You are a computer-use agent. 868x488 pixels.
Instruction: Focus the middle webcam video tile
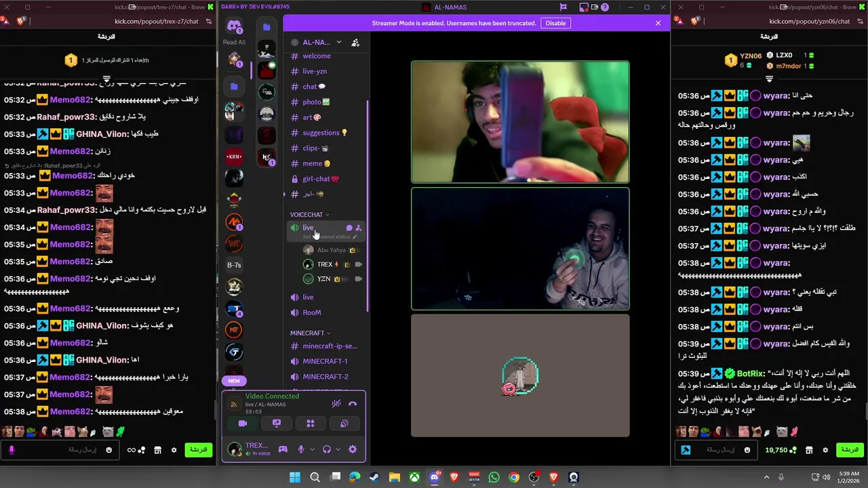point(520,249)
